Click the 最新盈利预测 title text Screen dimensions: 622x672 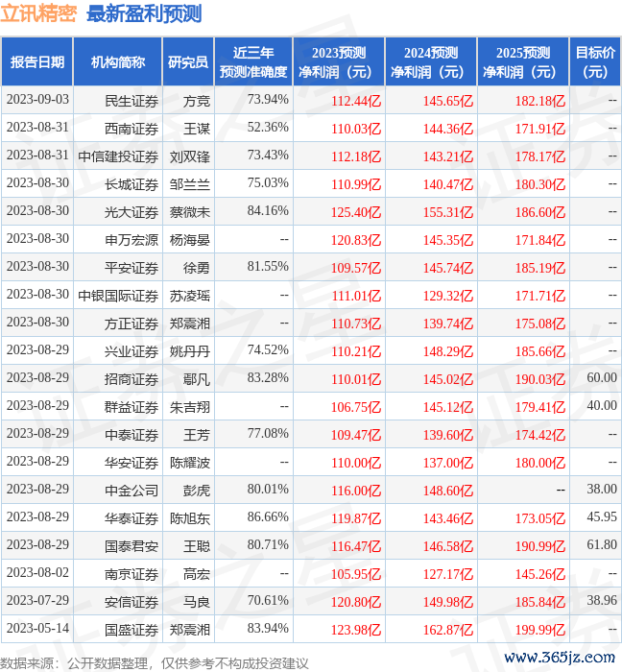144,13
